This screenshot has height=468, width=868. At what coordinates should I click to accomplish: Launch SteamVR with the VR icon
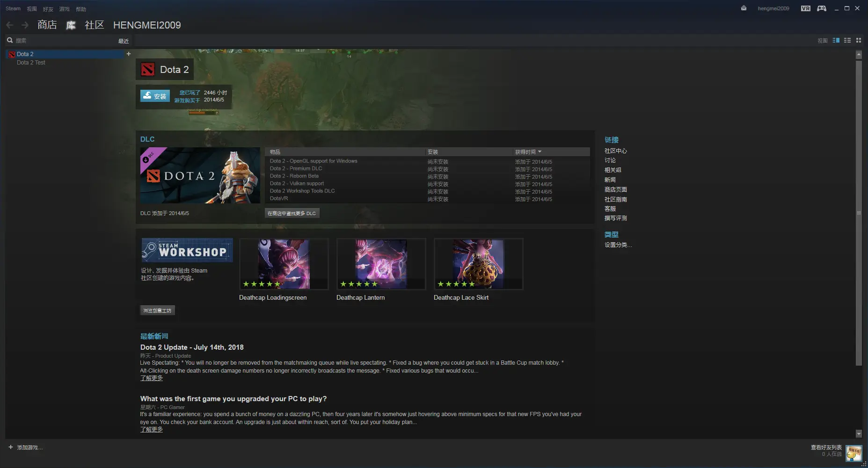(805, 8)
